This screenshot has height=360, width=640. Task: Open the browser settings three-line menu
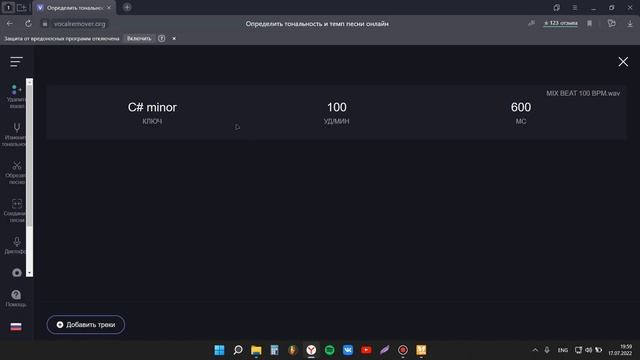point(574,8)
